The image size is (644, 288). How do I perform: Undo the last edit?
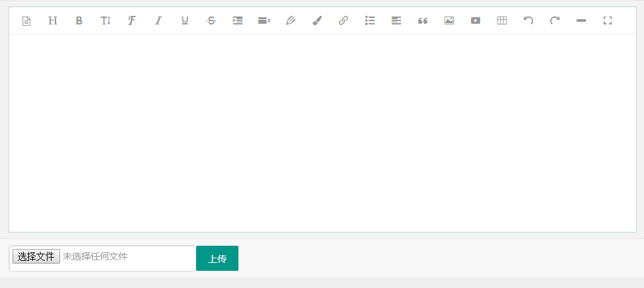pyautogui.click(x=528, y=20)
